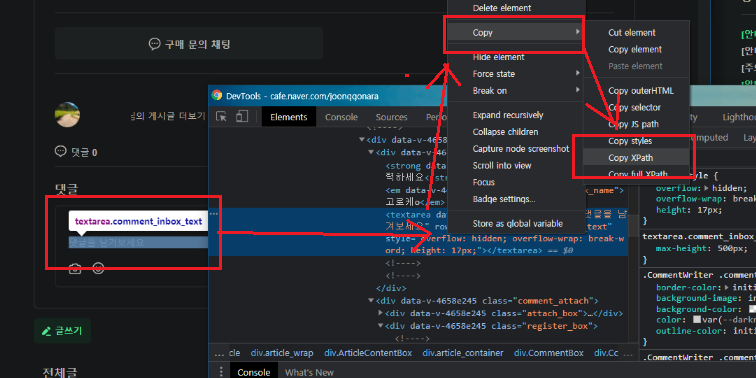Screen dimensions: 756x378
Task: Open the Force state submenu
Action: point(516,74)
